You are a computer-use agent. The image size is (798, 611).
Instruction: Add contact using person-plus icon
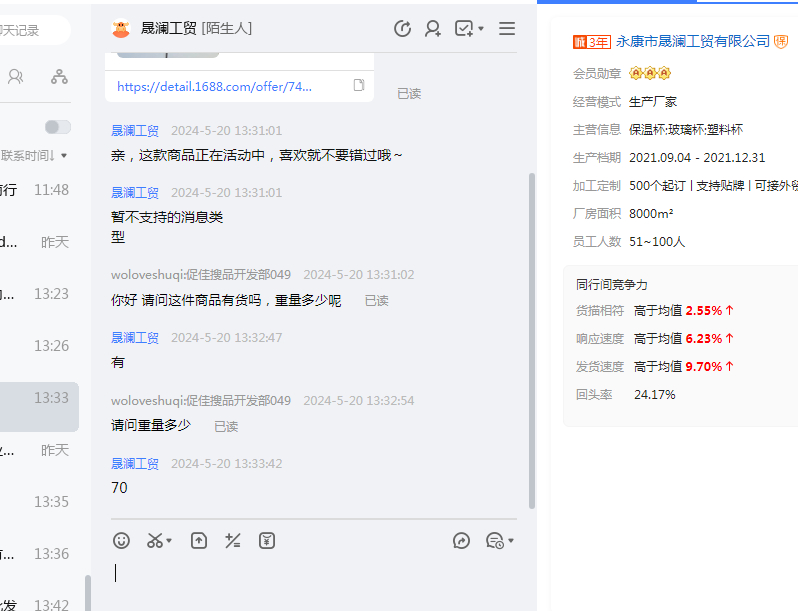coord(433,29)
